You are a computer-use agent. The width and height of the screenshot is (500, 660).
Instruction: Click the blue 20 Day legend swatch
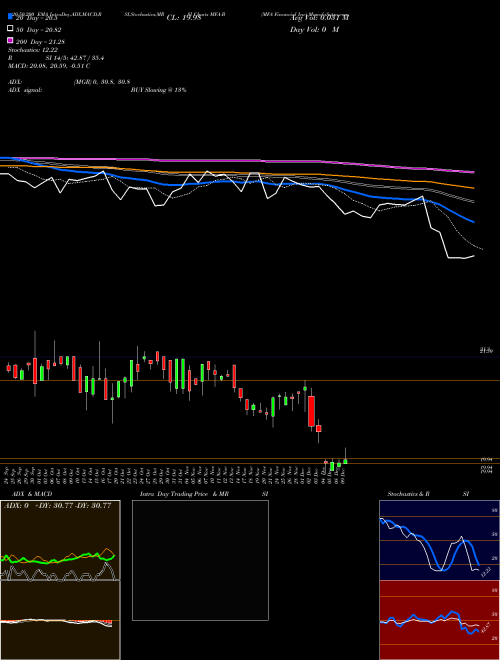pos(10,17)
